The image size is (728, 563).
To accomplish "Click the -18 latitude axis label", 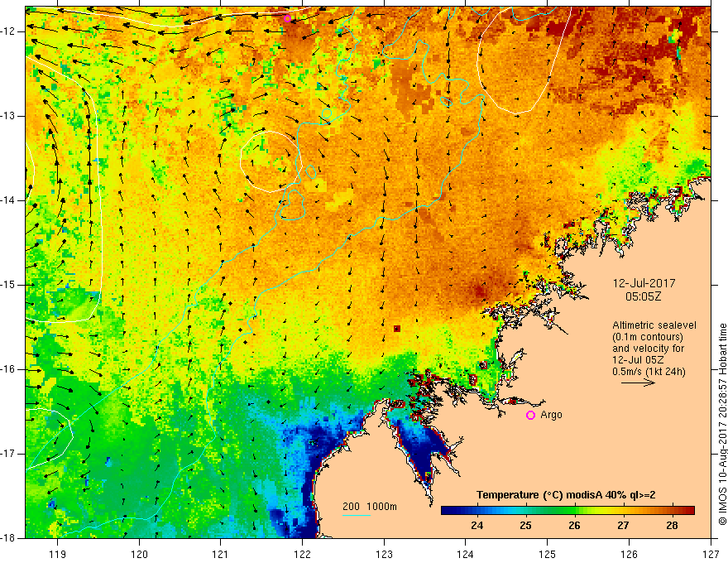I will [9, 538].
